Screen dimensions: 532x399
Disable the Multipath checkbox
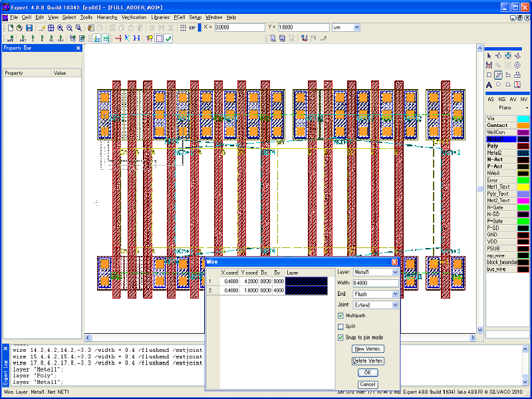pyautogui.click(x=341, y=315)
